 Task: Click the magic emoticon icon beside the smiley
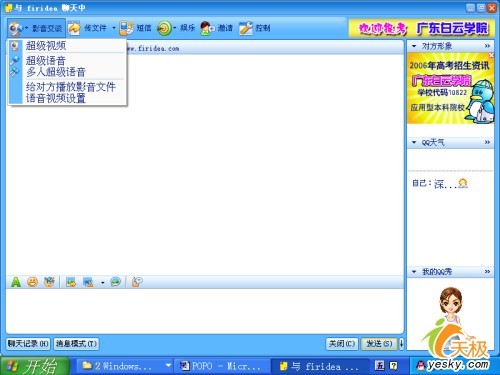pos(49,282)
